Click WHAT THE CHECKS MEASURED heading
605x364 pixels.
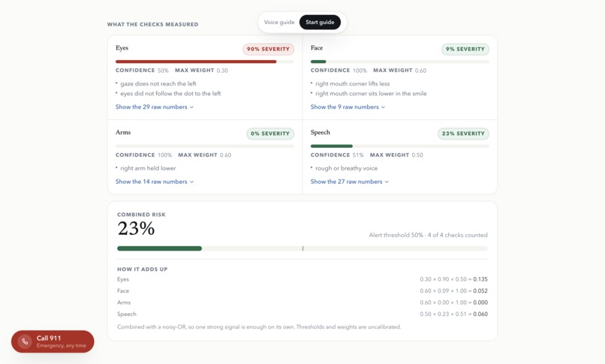(153, 24)
